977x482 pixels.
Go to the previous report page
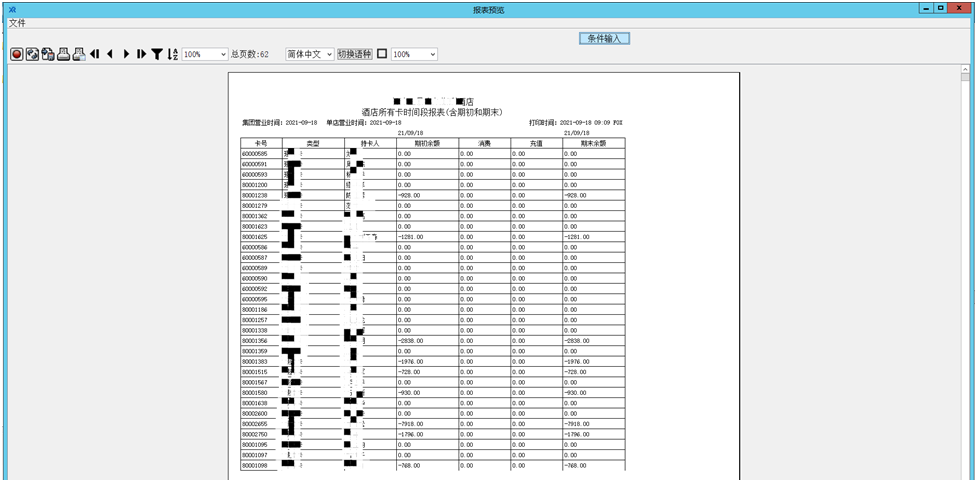(110, 54)
